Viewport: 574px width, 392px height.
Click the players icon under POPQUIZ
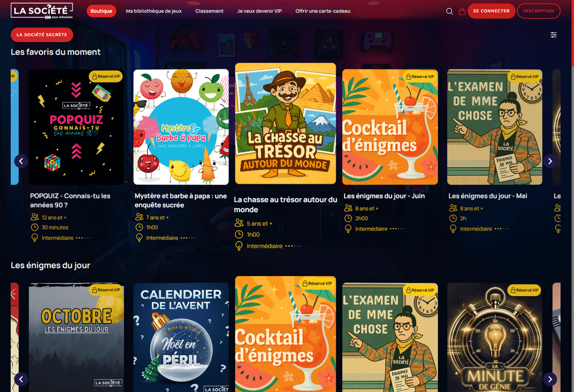click(34, 217)
